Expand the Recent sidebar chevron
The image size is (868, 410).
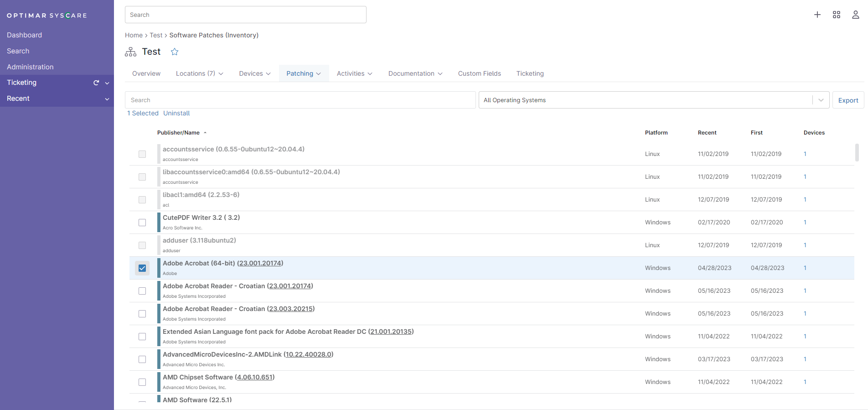click(x=107, y=99)
